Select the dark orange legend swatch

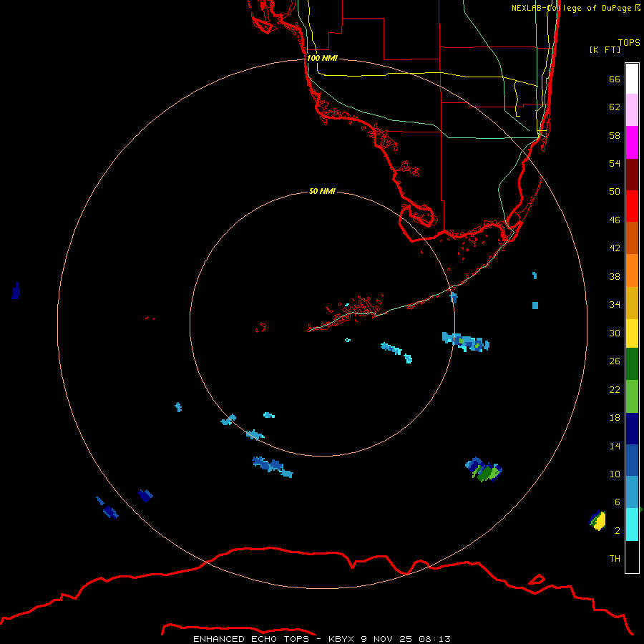pyautogui.click(x=632, y=238)
